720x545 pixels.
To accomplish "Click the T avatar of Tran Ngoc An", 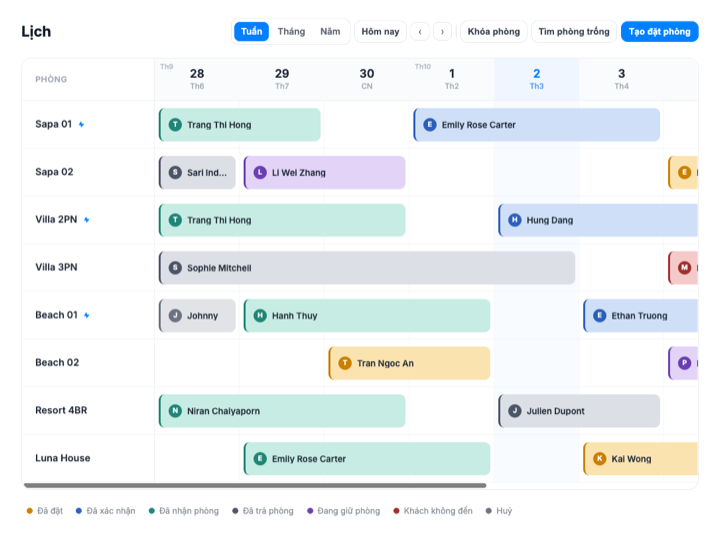I will pyautogui.click(x=345, y=363).
